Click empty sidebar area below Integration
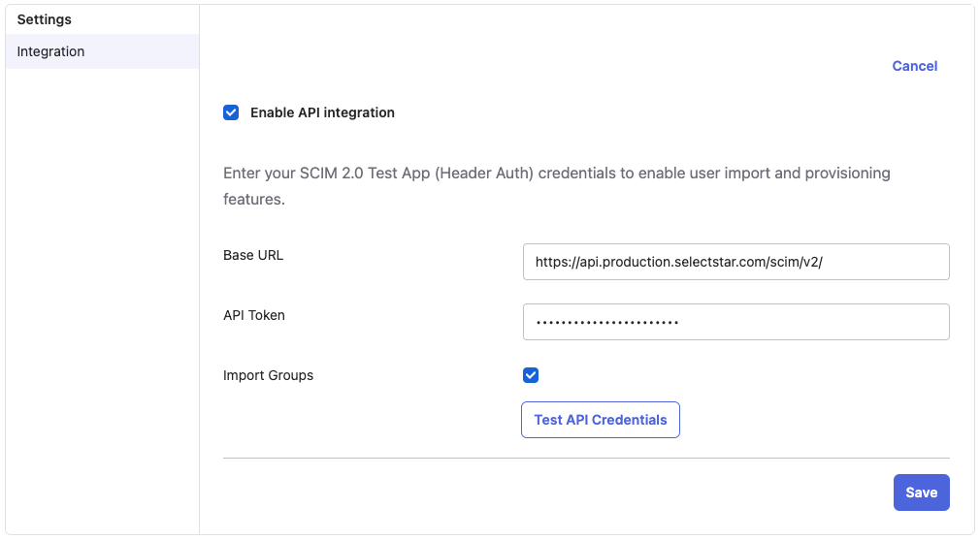 (102, 291)
